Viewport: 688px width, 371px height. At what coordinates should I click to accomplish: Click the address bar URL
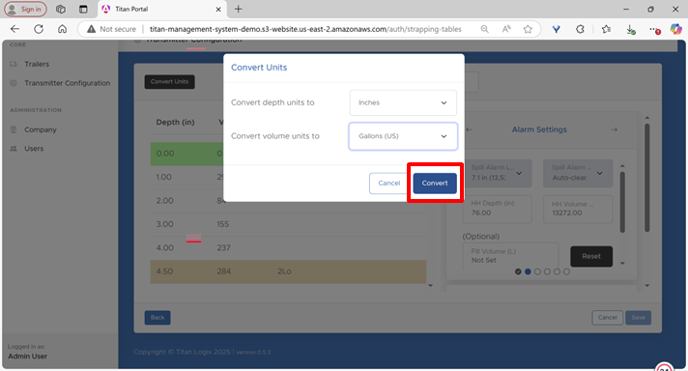tap(305, 29)
